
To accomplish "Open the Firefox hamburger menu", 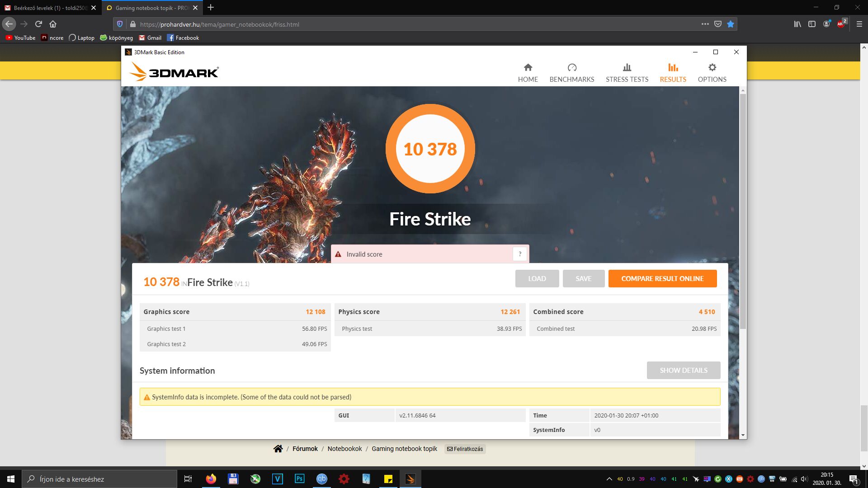I will (859, 24).
